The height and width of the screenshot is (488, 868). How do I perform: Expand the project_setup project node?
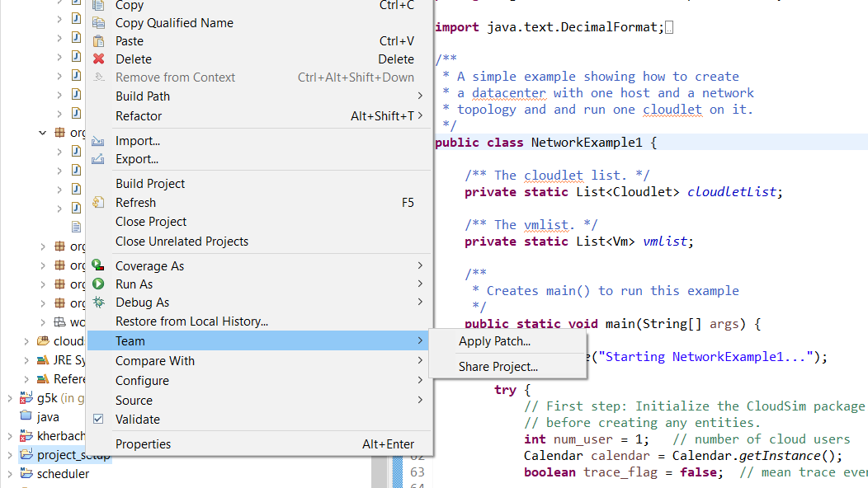(9, 455)
